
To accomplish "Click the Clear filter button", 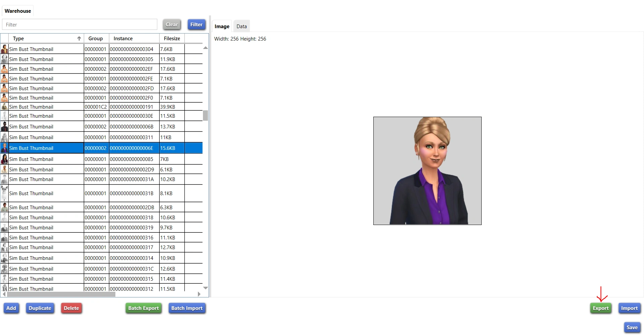I will coord(172,24).
